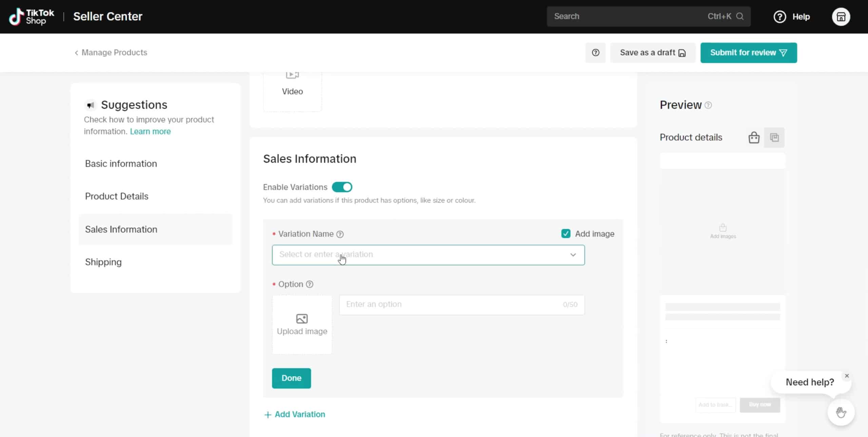The width and height of the screenshot is (868, 437).
Task: Dismiss the Need help popup
Action: 847,376
